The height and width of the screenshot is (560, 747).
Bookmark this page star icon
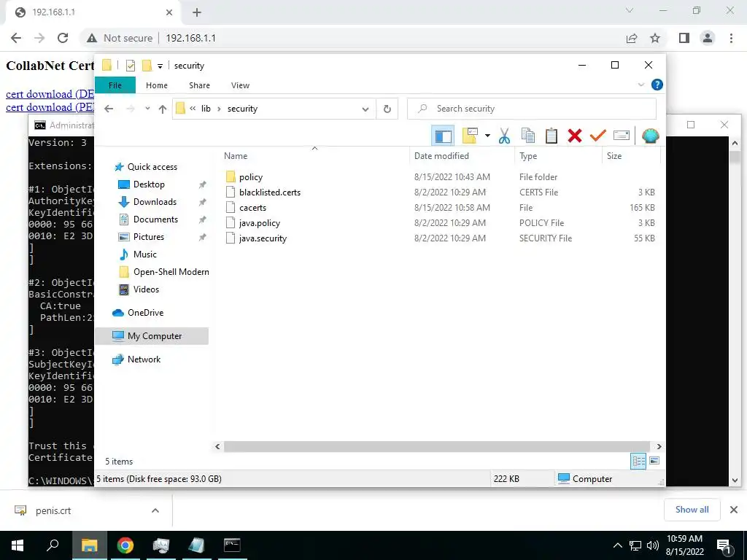pos(655,38)
